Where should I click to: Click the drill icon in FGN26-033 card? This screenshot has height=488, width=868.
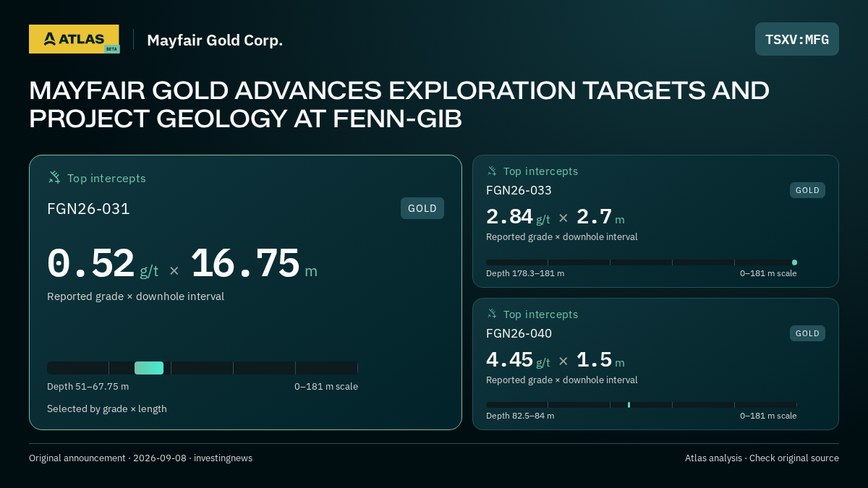492,171
